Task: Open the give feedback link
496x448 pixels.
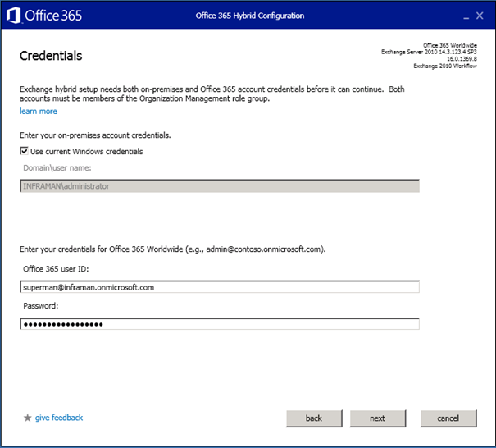Action: [x=59, y=418]
